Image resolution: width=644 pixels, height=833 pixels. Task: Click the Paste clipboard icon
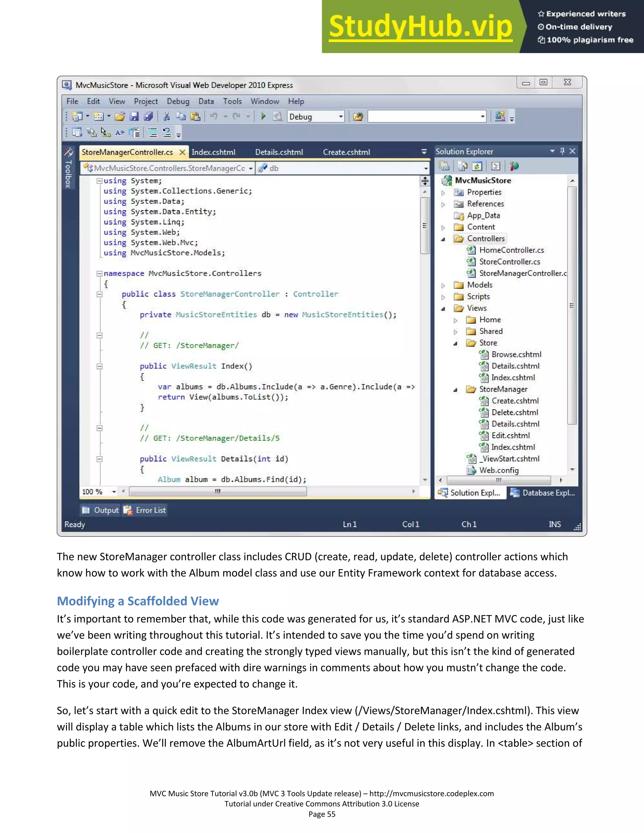point(195,117)
